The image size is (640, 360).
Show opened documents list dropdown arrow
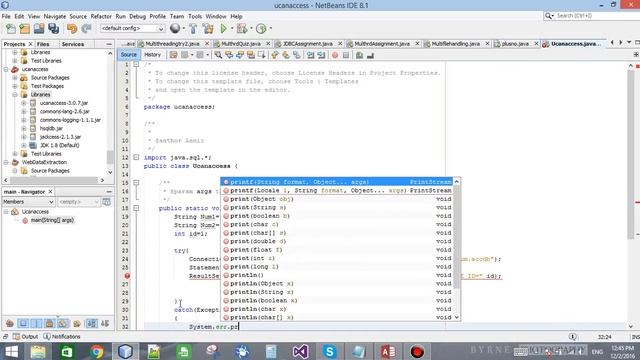pyautogui.click(x=629, y=43)
